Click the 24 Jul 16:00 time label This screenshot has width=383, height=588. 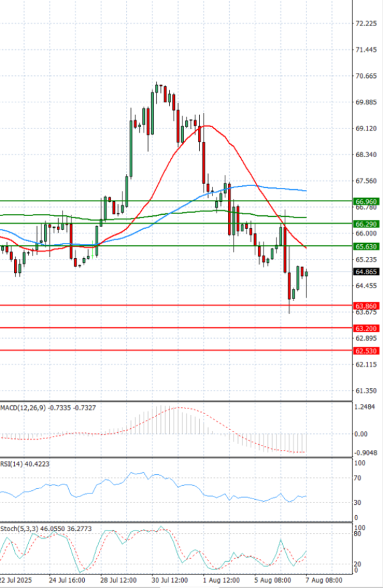(67, 580)
